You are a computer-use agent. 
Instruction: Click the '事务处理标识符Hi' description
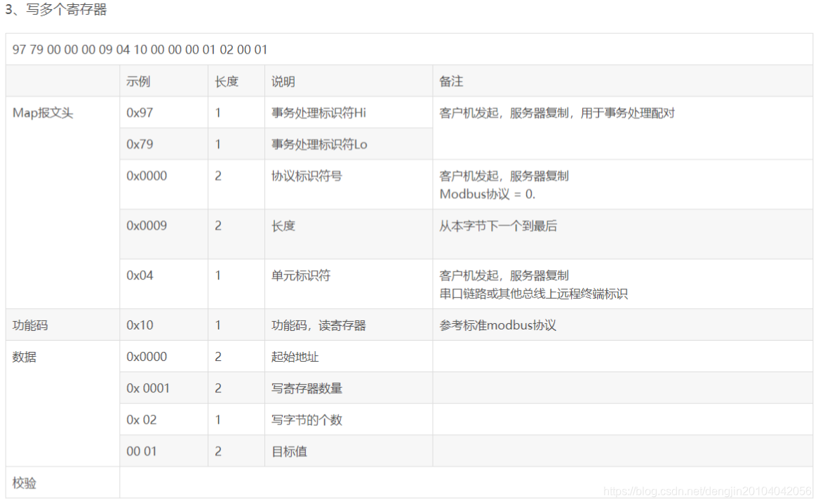point(319,113)
